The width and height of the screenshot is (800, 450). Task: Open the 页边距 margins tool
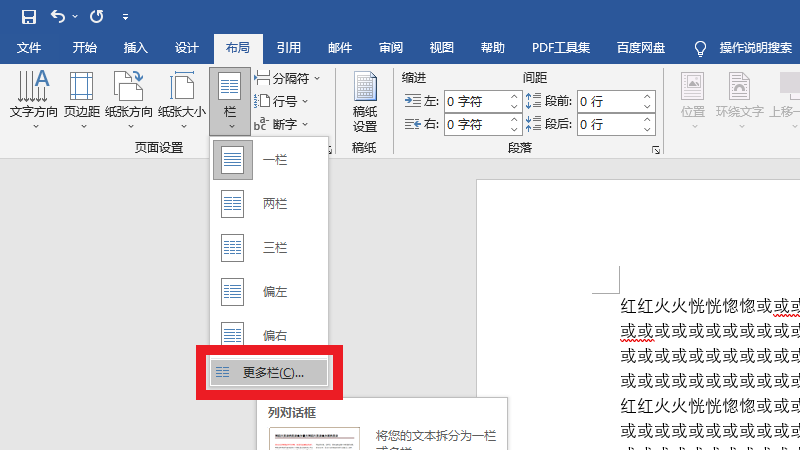[x=82, y=99]
